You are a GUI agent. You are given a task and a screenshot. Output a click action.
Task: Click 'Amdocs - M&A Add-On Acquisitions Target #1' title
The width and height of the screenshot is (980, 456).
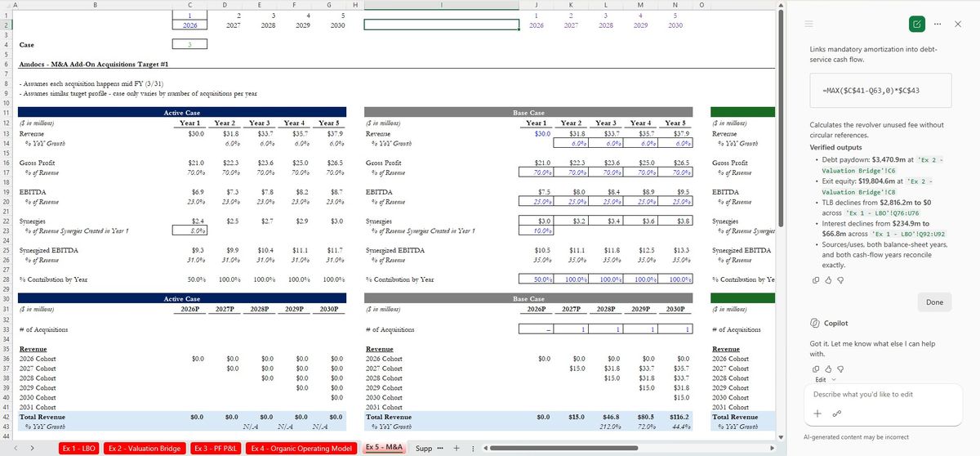tap(94, 64)
